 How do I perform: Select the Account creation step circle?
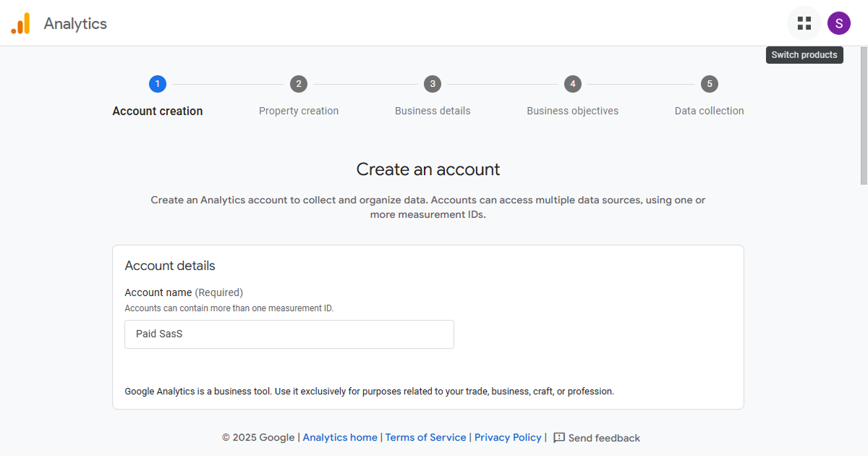tap(158, 84)
